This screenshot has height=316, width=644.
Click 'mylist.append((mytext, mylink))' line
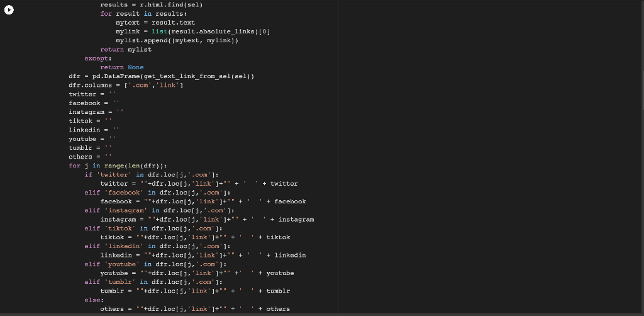click(x=177, y=40)
